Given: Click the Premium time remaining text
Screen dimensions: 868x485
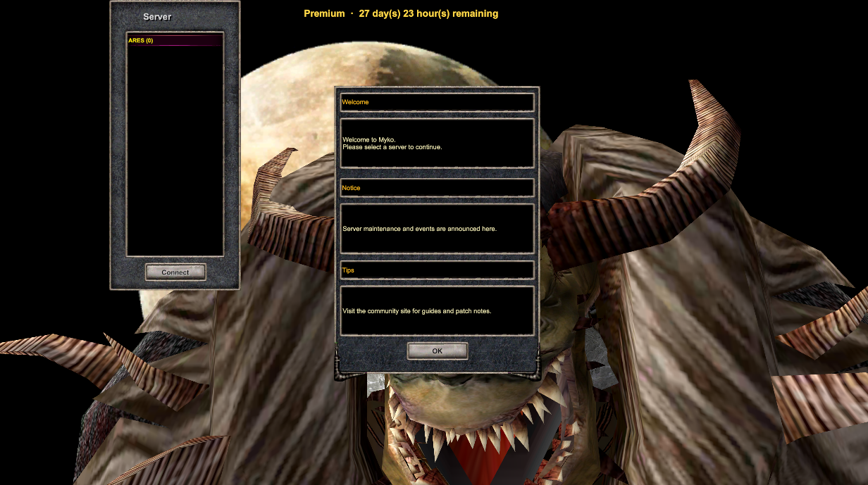Looking at the screenshot, I should tap(401, 13).
